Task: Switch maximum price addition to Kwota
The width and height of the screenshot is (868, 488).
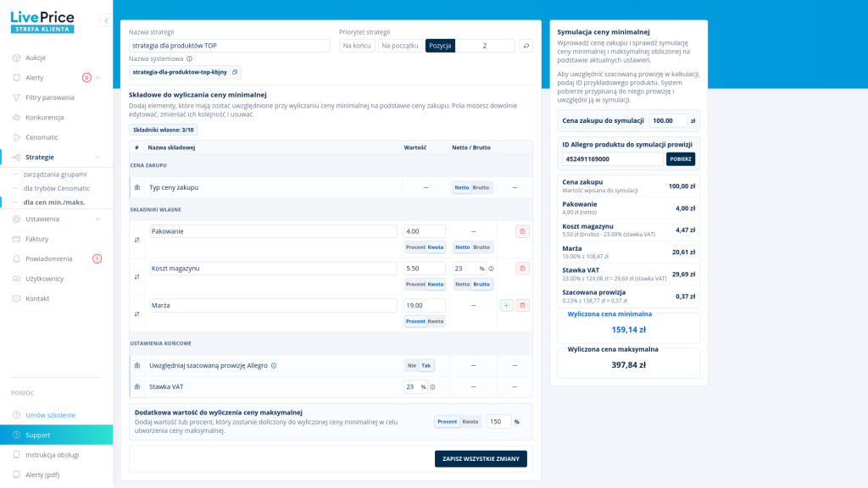Action: (x=470, y=422)
